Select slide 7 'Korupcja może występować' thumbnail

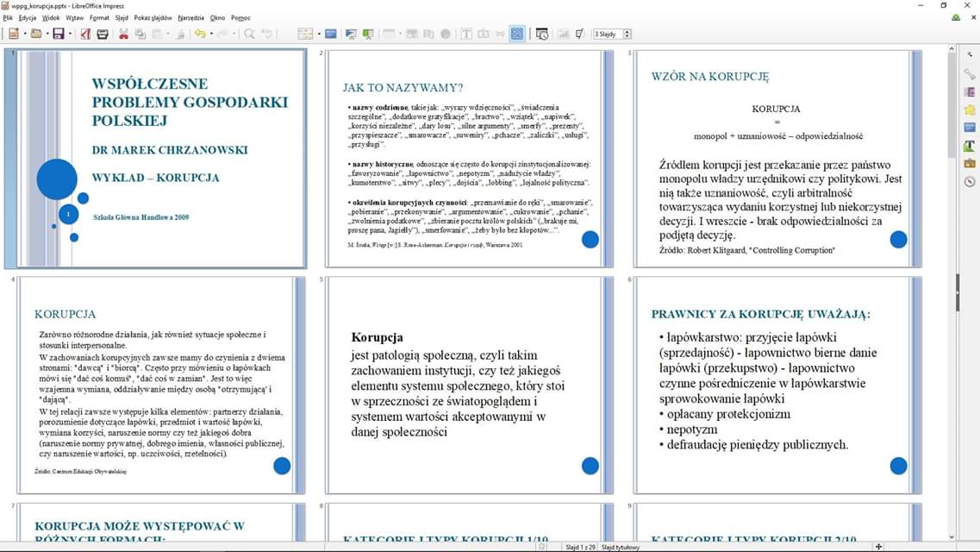(x=162, y=522)
